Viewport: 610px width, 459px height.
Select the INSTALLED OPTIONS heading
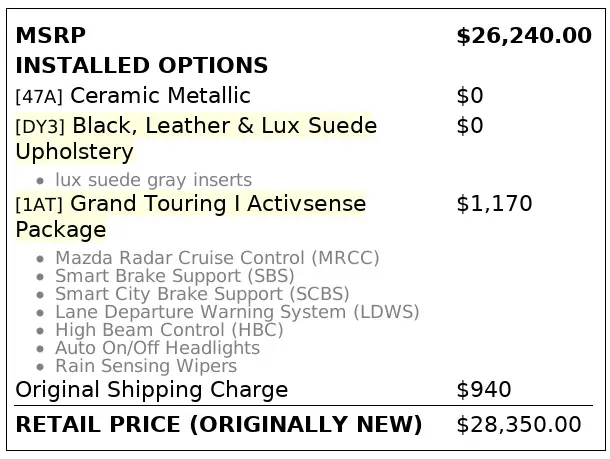click(141, 66)
